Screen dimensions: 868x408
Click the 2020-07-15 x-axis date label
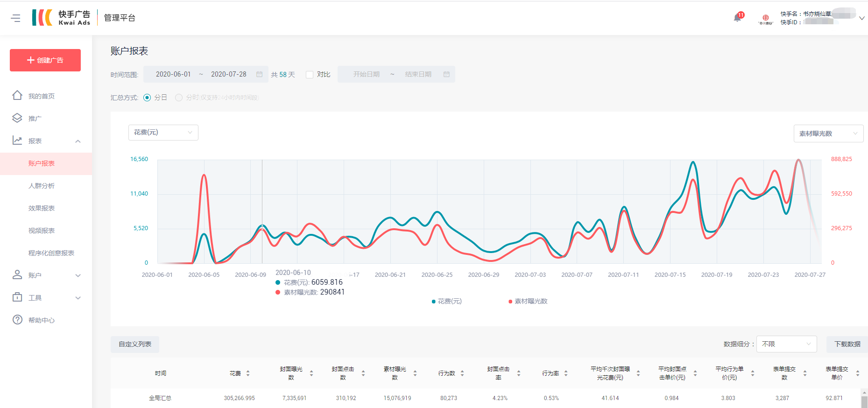670,275
